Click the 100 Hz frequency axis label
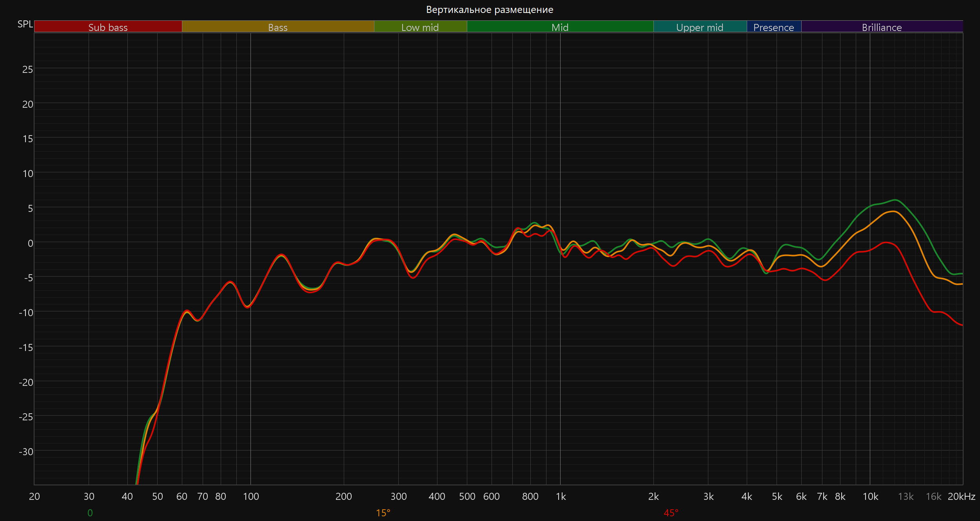The image size is (980, 521). pos(251,496)
